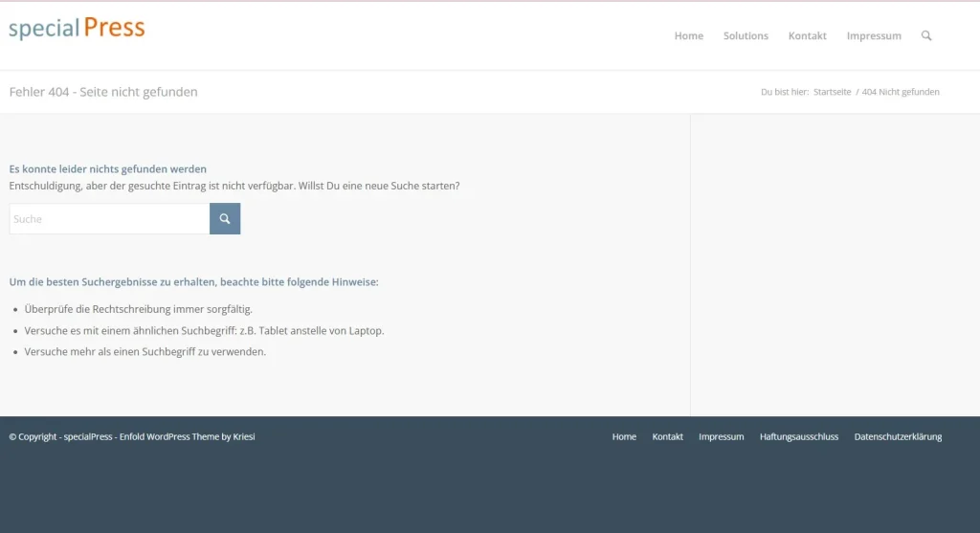Follow the Startseite breadcrumb link
This screenshot has width=980, height=533.
pyautogui.click(x=832, y=93)
